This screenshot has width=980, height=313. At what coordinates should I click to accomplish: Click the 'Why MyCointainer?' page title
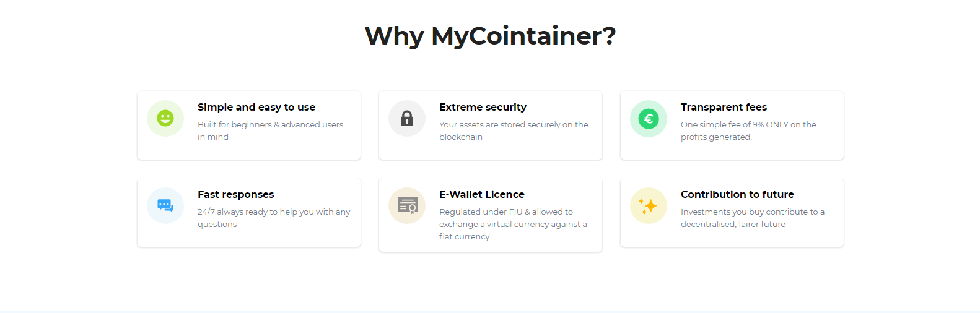click(x=490, y=36)
